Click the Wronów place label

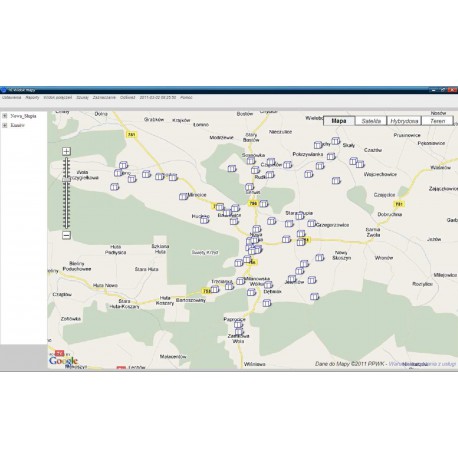[384, 258]
